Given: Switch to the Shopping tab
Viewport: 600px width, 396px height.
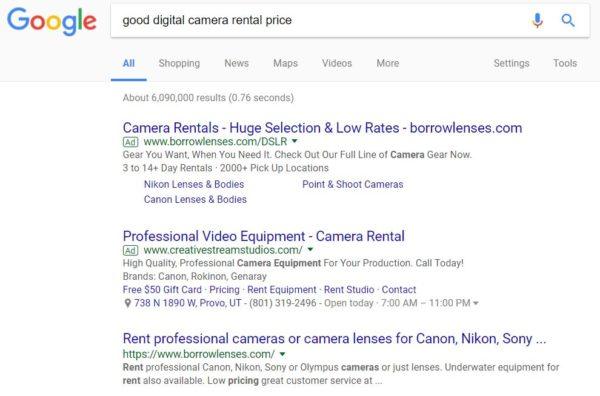Looking at the screenshot, I should coord(179,63).
